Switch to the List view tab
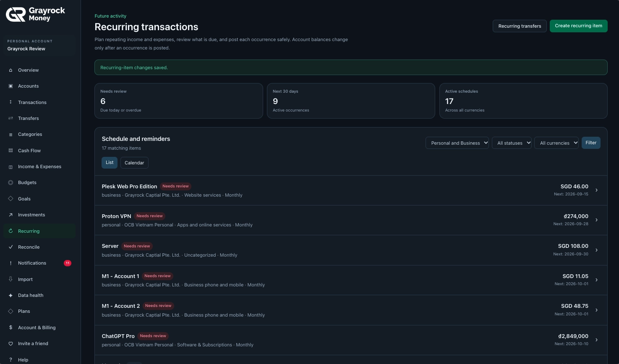619x364 pixels. tap(110, 163)
